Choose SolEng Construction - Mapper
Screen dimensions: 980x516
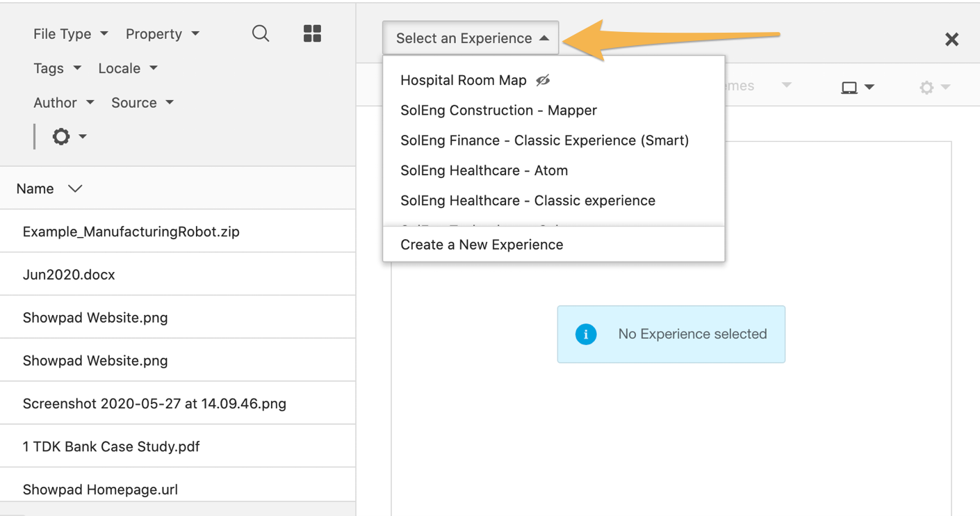498,110
